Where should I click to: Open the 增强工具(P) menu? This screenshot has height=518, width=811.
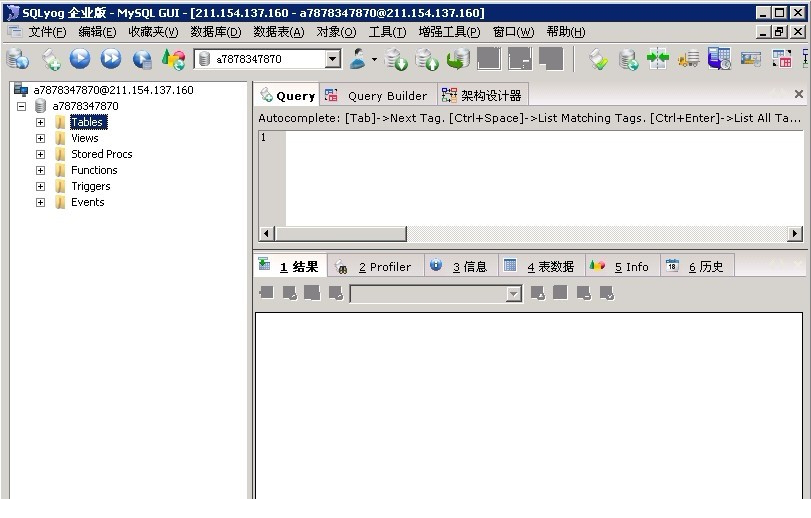pos(449,32)
